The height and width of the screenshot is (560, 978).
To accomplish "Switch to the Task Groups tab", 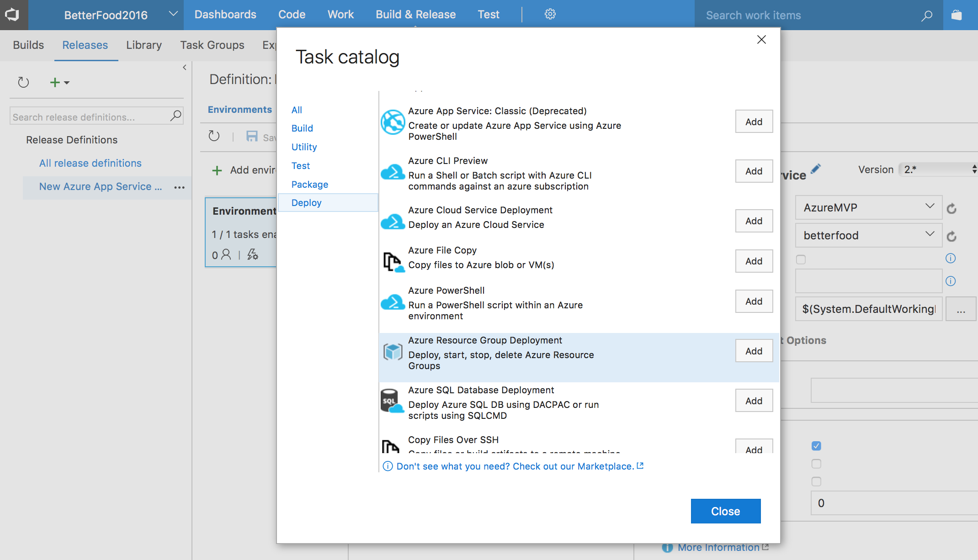I will (212, 45).
